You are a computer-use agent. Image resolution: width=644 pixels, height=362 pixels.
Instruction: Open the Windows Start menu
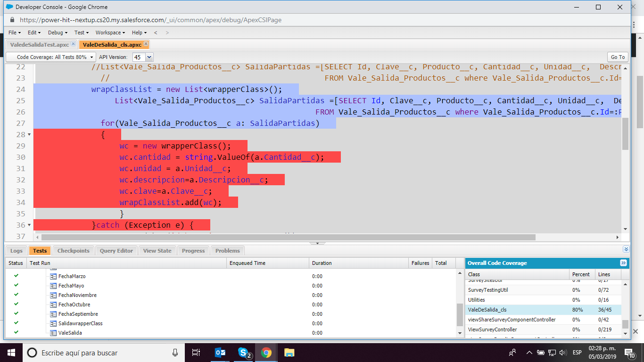pos(11,353)
